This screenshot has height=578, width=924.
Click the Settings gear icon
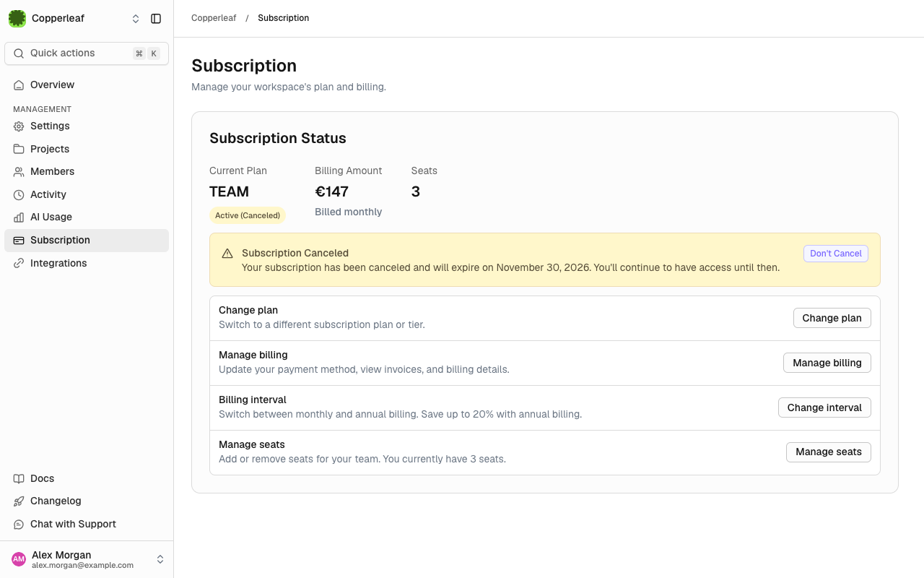coord(19,126)
